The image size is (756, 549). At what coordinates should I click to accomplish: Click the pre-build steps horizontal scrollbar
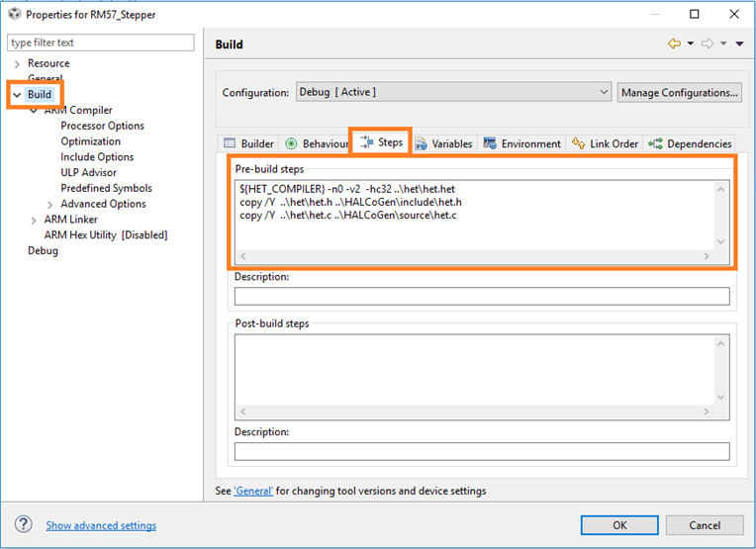pyautogui.click(x=475, y=256)
